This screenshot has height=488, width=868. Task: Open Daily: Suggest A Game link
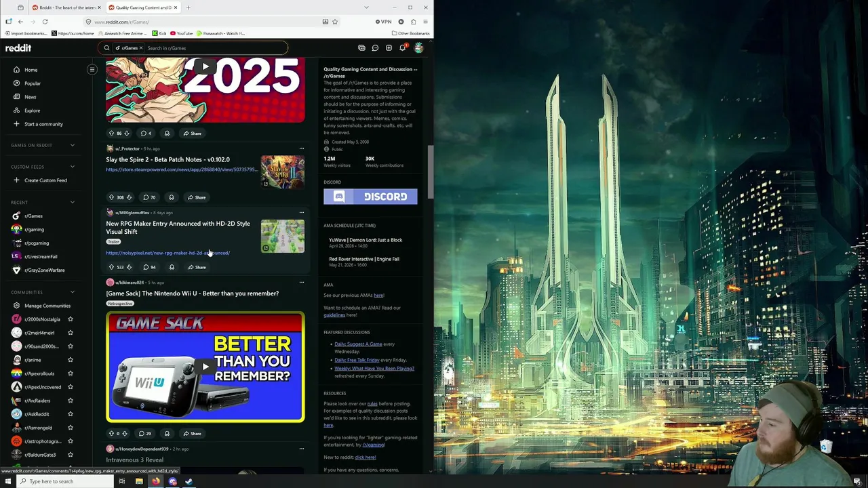pyautogui.click(x=358, y=344)
